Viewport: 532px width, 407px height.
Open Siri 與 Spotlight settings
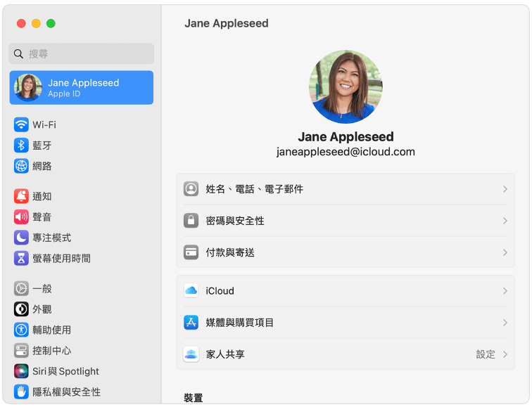tap(66, 371)
